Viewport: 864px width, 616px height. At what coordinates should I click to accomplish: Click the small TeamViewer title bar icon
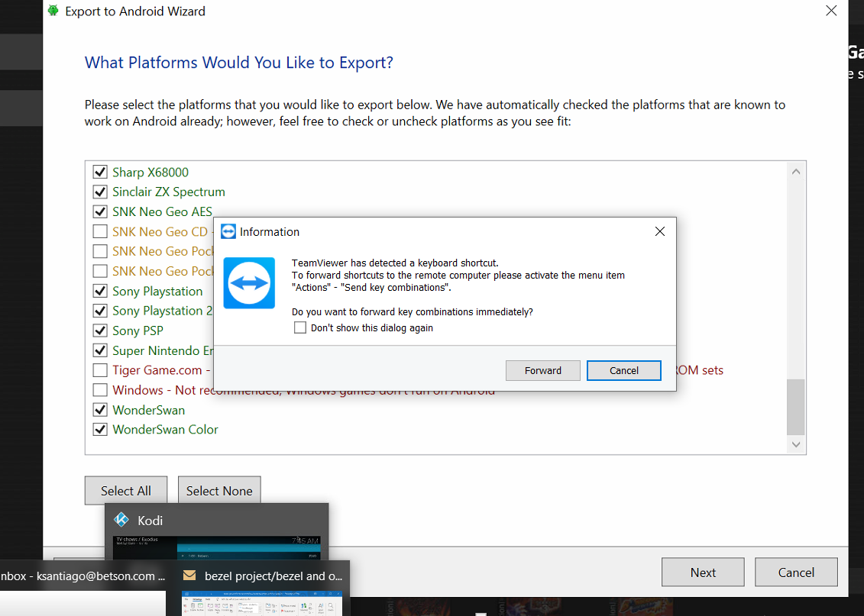point(228,232)
